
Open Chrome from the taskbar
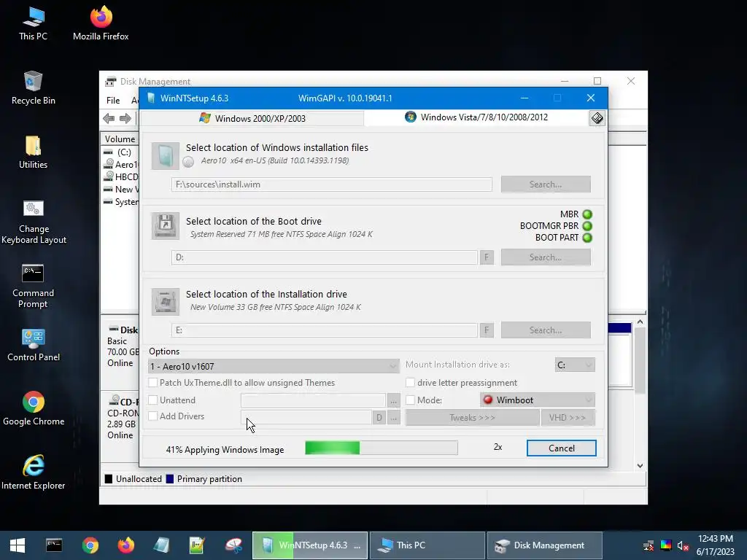pos(90,545)
